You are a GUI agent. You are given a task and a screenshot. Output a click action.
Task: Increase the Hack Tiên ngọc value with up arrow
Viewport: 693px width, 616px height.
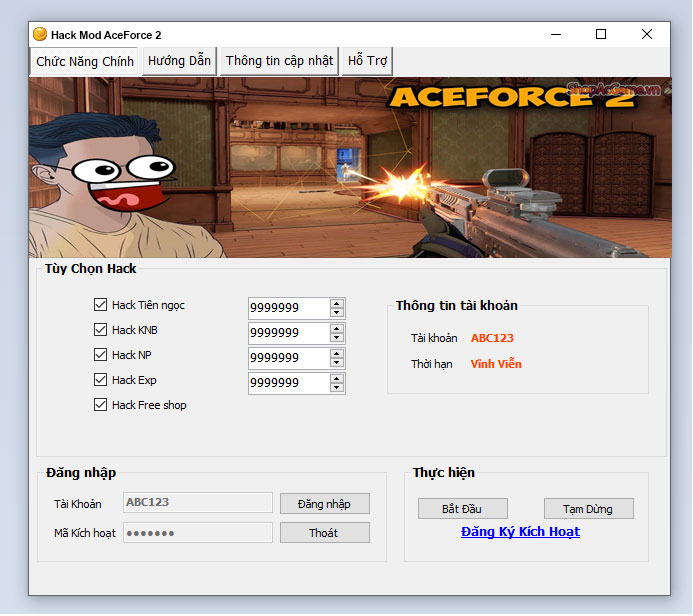337,304
